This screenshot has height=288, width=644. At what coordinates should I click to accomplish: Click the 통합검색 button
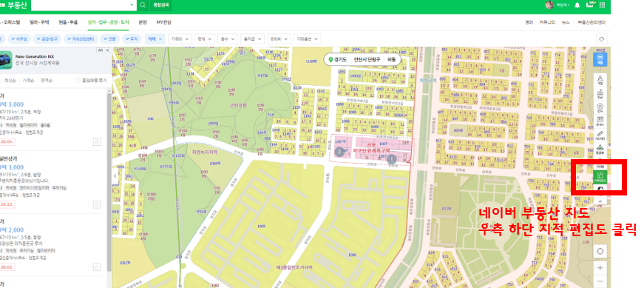(160, 5)
